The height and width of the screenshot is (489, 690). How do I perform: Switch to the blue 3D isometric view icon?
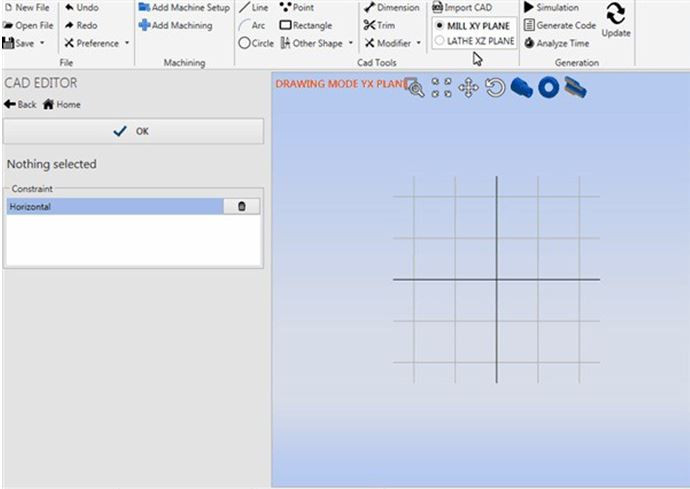(521, 88)
